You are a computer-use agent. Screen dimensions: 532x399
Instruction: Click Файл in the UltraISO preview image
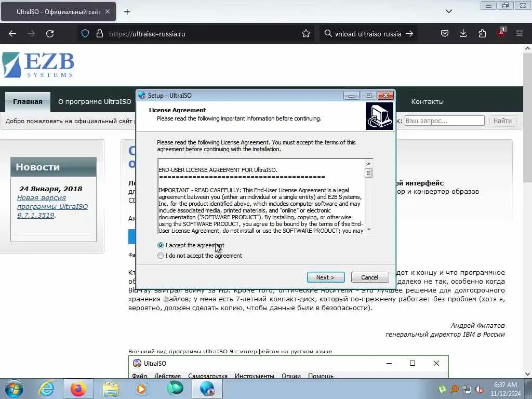(x=139, y=376)
